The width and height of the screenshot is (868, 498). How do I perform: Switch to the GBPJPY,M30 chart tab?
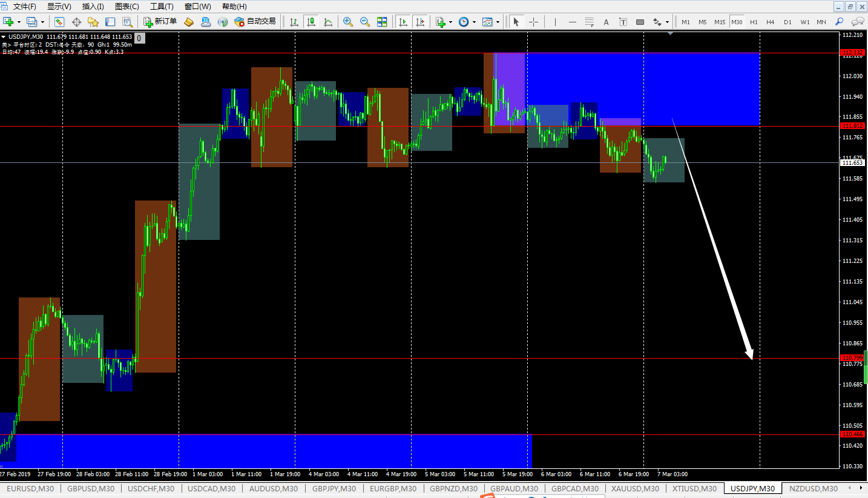point(335,488)
